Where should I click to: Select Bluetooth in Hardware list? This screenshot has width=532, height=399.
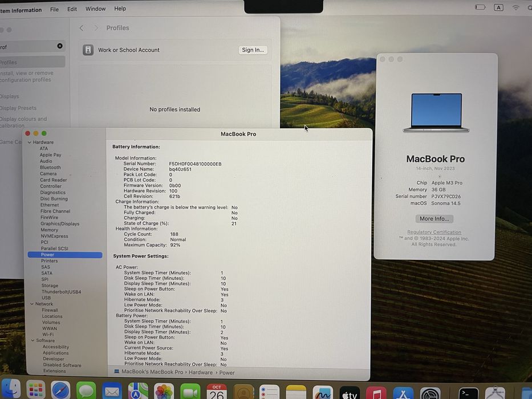pyautogui.click(x=50, y=167)
